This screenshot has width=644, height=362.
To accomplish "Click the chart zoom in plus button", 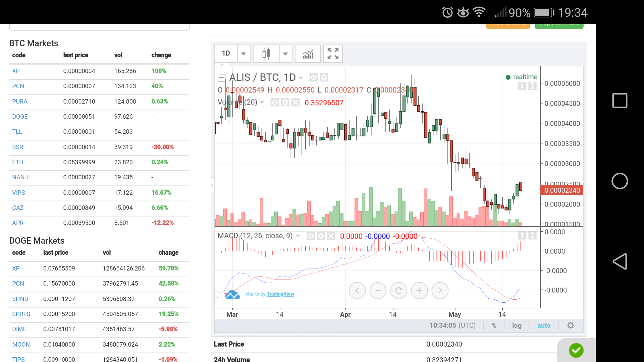I will [x=419, y=291].
